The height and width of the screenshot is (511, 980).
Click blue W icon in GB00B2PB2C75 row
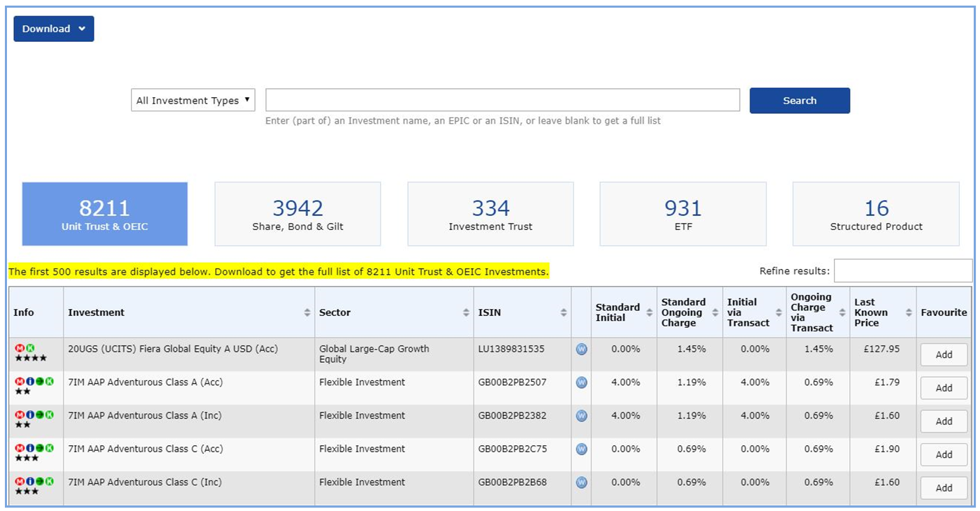point(581,449)
